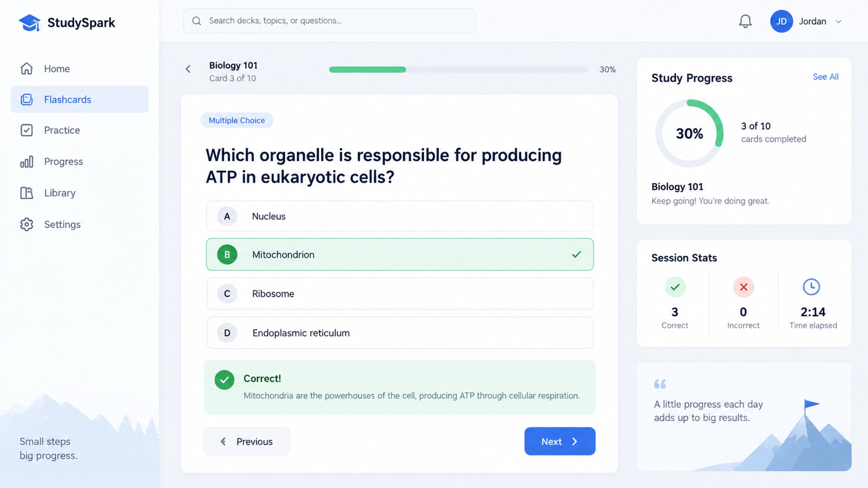
Task: Select answer D Endoplasmic reticulum
Action: point(400,333)
